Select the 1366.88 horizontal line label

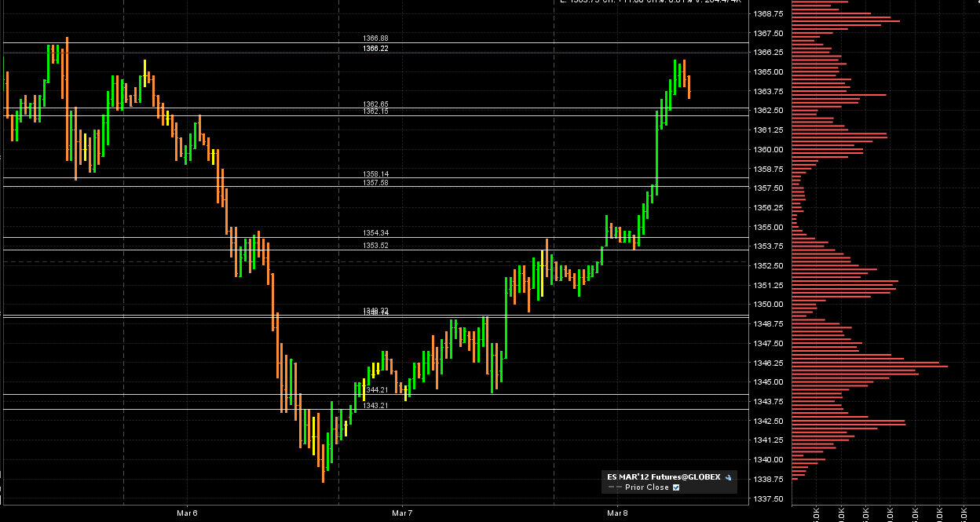coord(376,38)
